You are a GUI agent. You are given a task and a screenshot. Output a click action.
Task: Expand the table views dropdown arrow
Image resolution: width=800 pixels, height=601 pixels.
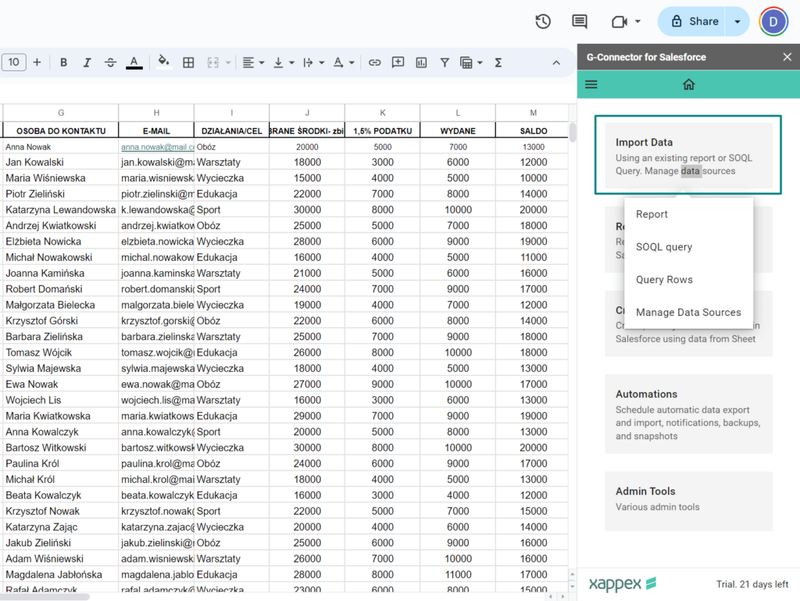[480, 62]
